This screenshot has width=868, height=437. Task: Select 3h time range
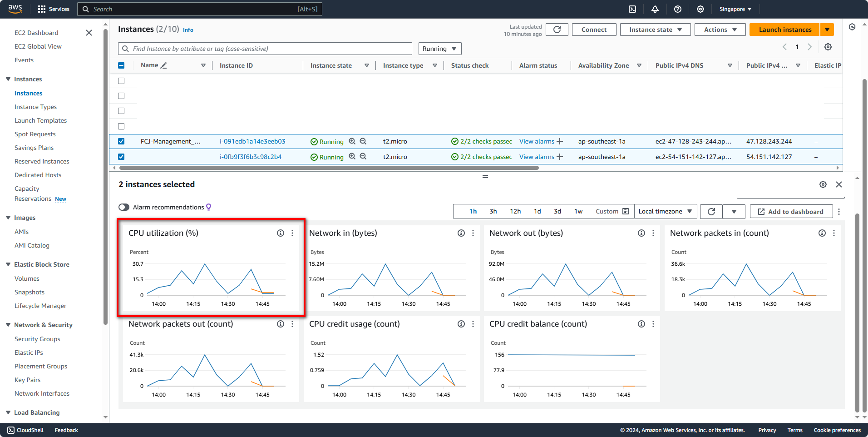click(493, 211)
